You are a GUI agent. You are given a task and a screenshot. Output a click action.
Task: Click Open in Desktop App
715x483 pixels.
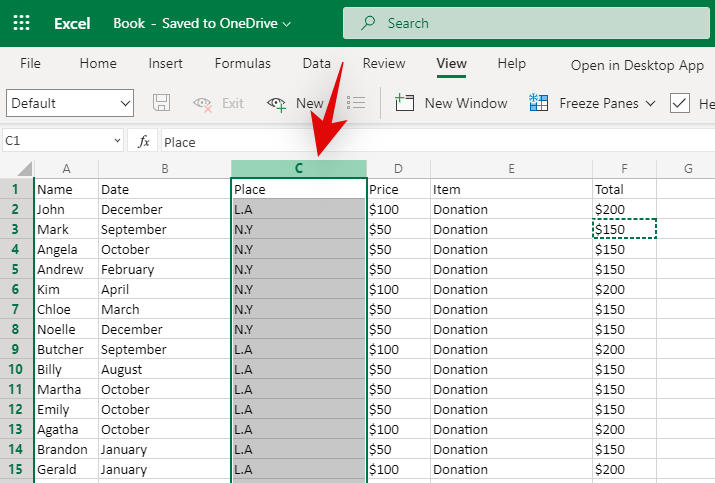coord(637,65)
